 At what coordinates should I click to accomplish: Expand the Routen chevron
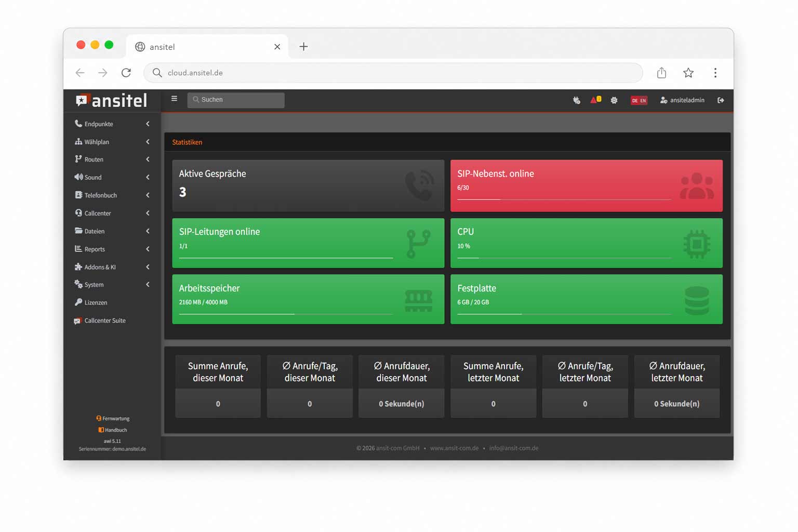click(x=148, y=159)
